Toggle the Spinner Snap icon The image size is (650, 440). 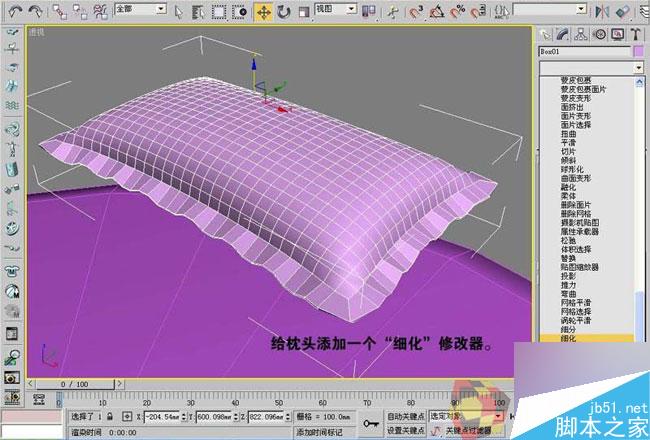click(478, 12)
